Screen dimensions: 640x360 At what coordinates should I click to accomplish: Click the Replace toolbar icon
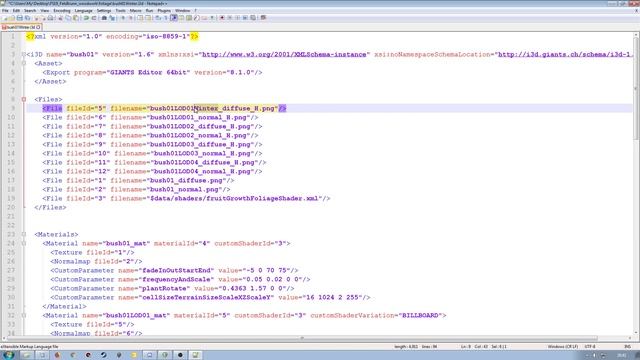click(x=112, y=18)
